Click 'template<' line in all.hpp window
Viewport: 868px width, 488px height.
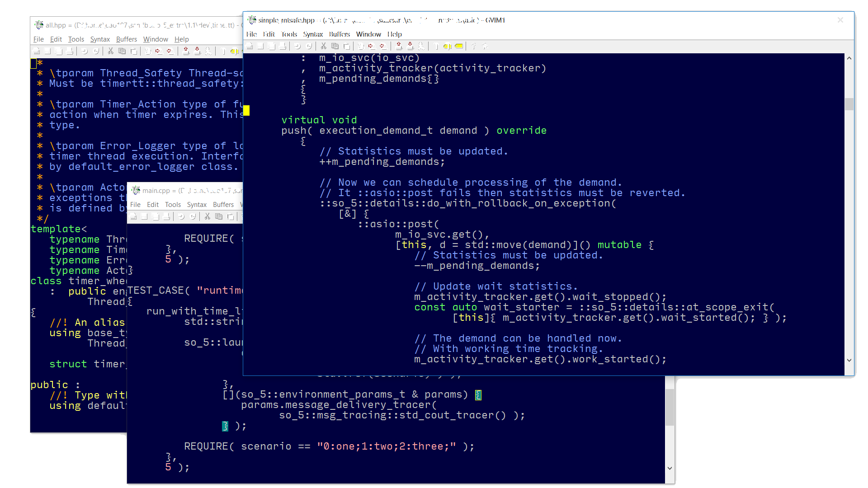pyautogui.click(x=59, y=229)
